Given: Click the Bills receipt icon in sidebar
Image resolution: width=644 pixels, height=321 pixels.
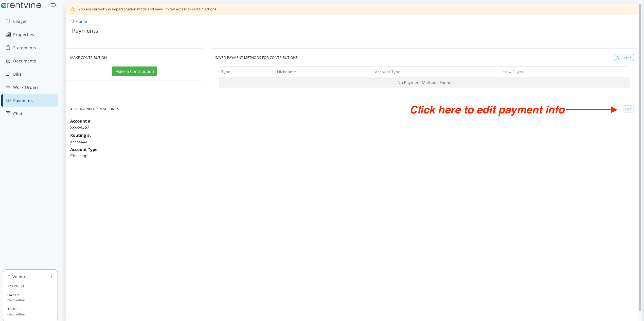Looking at the screenshot, I should click(x=8, y=74).
